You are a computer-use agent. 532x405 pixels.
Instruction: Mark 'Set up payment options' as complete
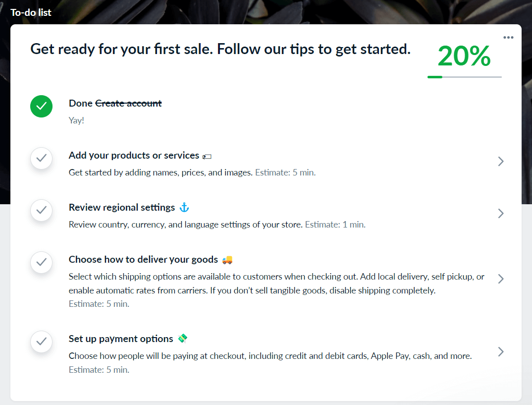click(x=42, y=342)
